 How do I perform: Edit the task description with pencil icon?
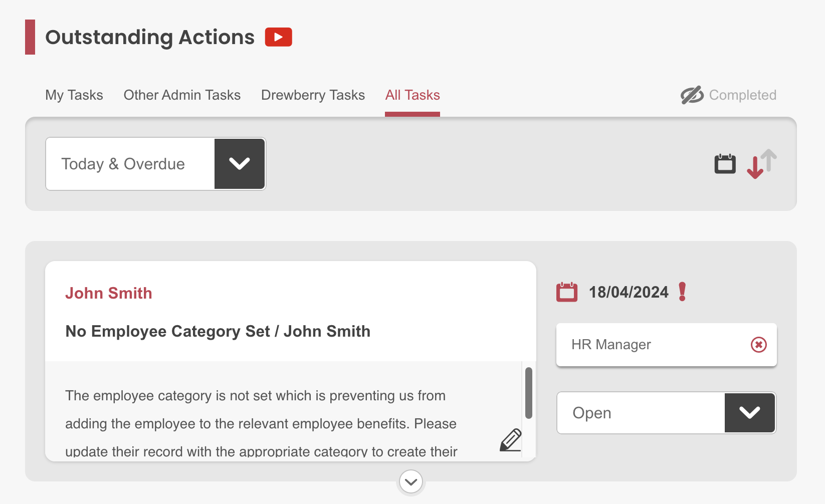pos(511,440)
